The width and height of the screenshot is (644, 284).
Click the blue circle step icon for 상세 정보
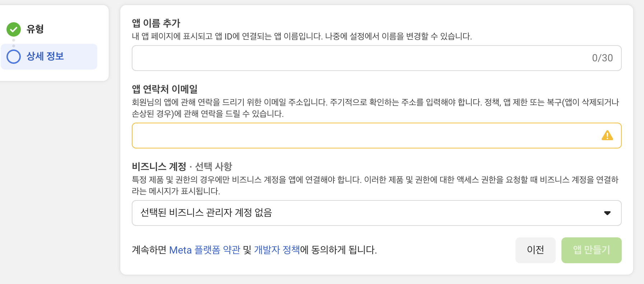point(14,57)
